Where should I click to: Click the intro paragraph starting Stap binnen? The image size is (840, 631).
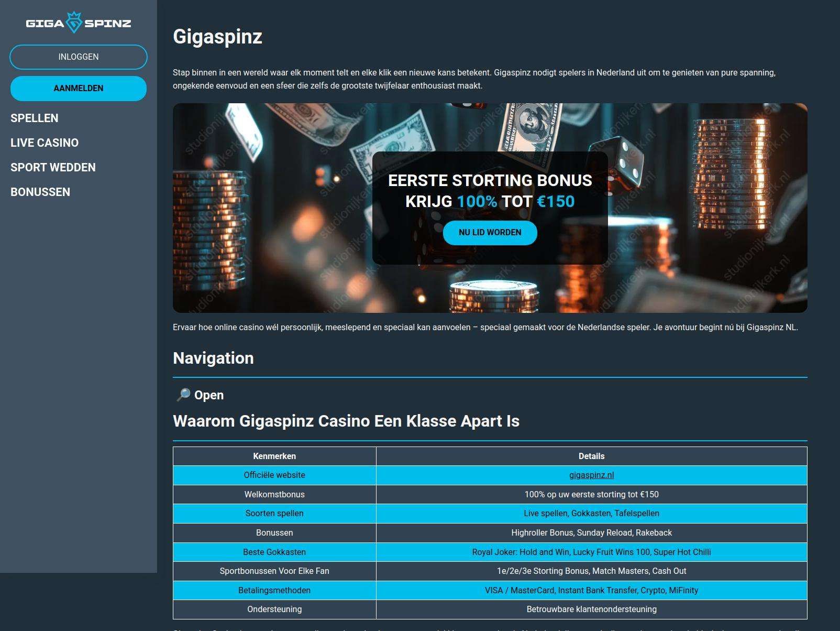(474, 79)
